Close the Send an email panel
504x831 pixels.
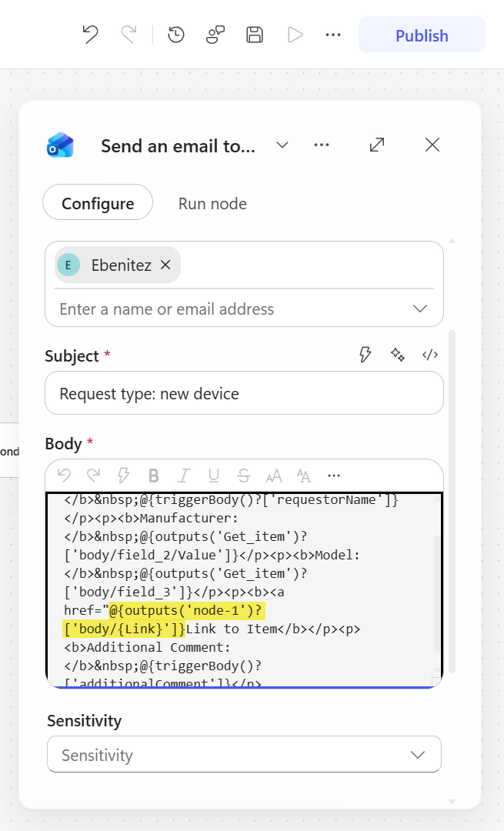432,145
